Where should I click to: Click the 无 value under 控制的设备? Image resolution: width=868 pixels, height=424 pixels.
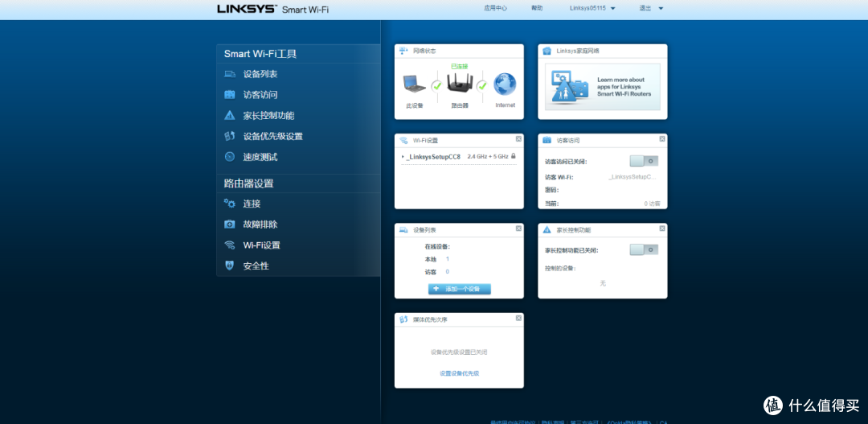click(603, 283)
